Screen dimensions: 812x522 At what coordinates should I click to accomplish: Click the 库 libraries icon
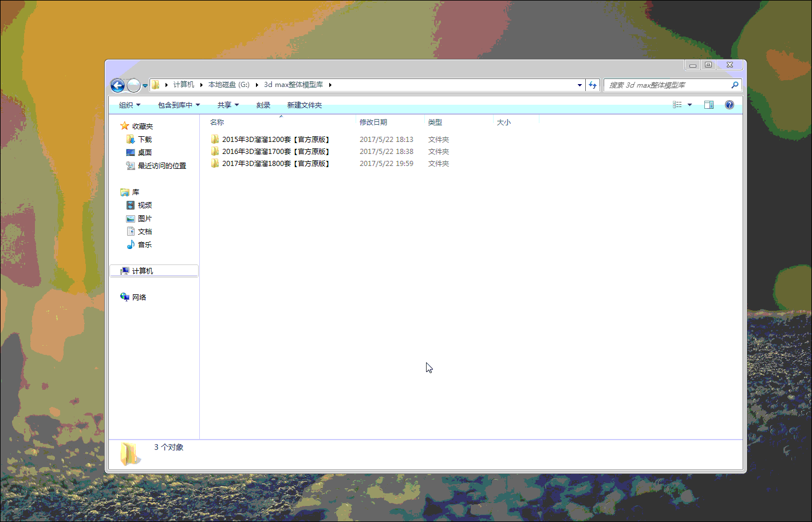(x=125, y=192)
